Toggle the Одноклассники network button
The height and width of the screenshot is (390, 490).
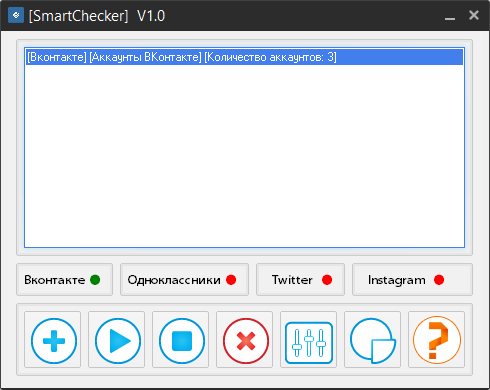(184, 280)
